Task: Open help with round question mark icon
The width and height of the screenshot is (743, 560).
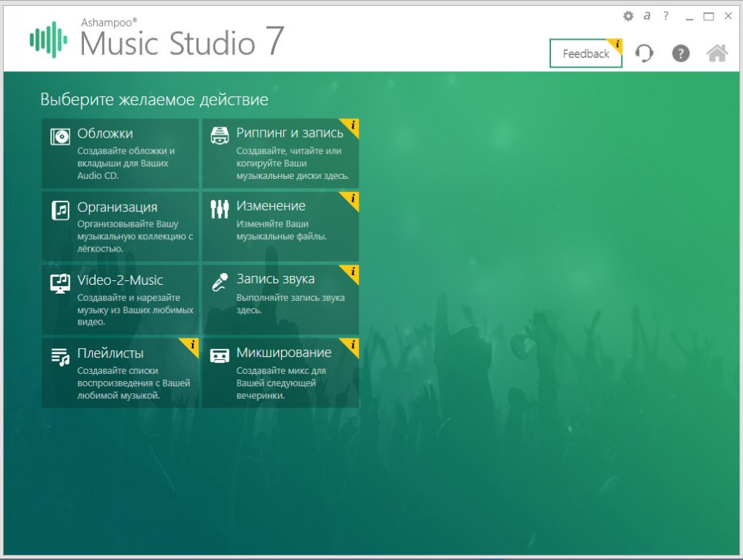Action: (680, 53)
